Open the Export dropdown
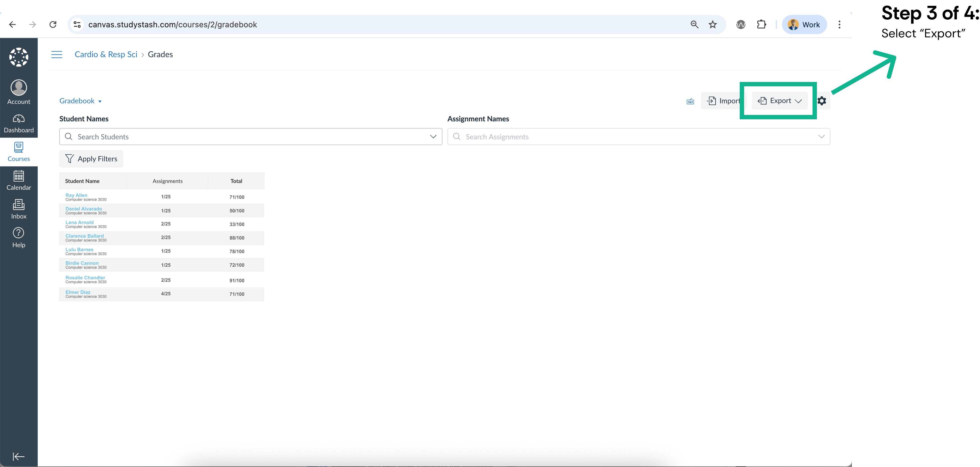 (780, 101)
